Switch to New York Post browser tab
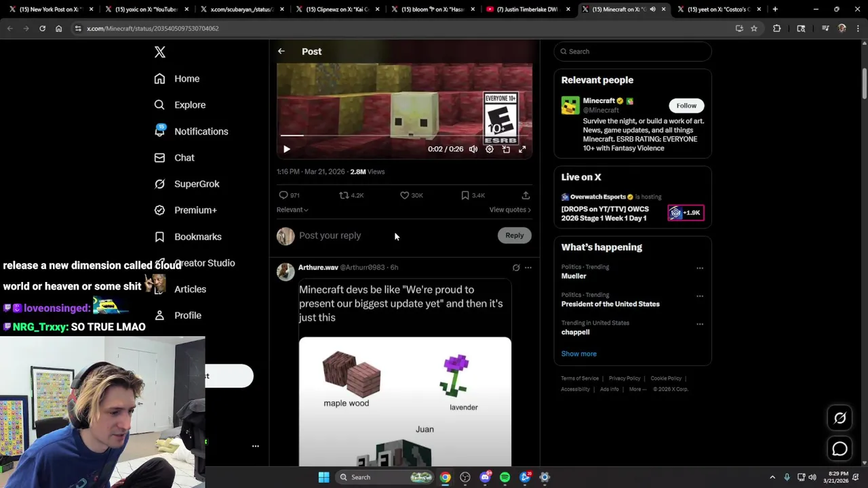 52,9
